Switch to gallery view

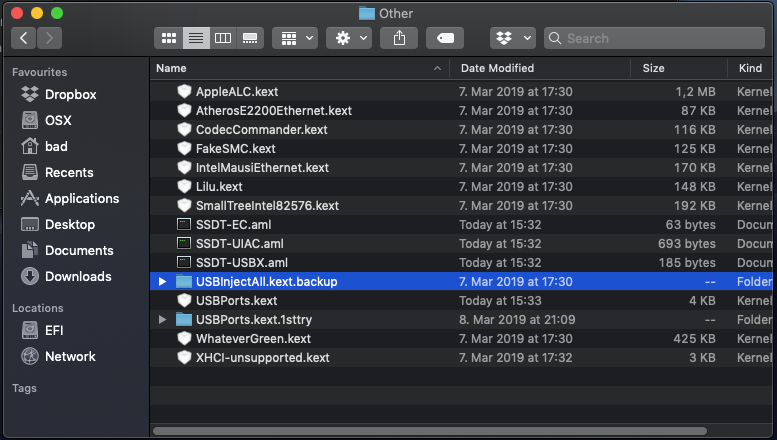pos(250,38)
